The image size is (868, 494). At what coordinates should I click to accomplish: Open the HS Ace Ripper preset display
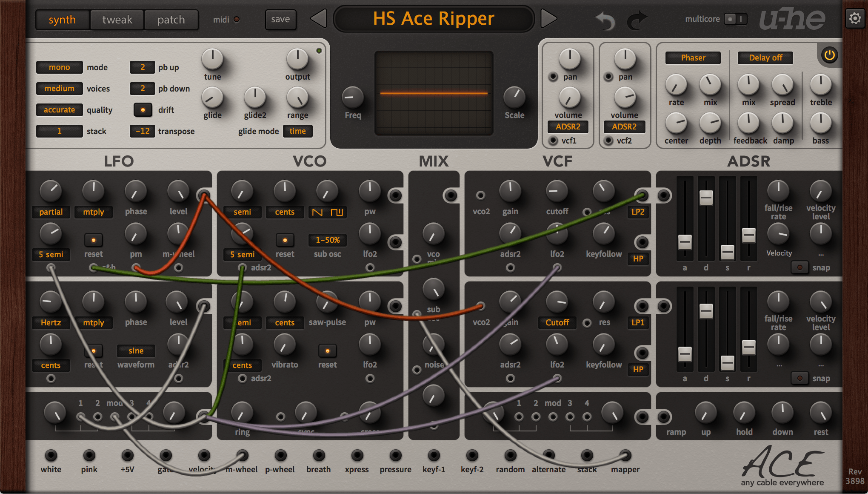[434, 19]
